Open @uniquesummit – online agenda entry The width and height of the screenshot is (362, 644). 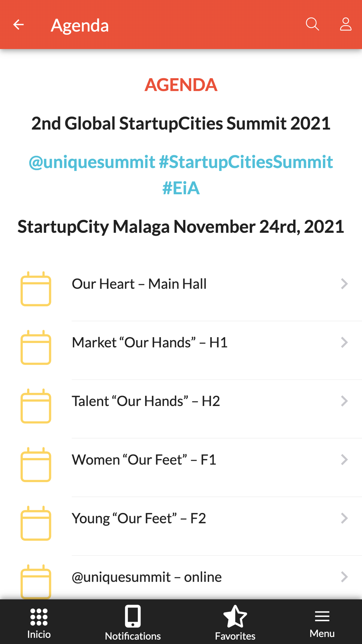tap(181, 577)
